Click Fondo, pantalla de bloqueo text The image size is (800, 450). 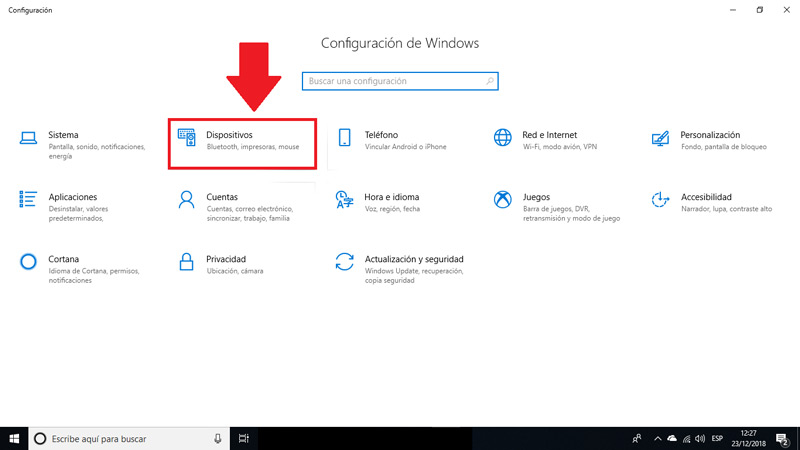pyautogui.click(x=723, y=147)
